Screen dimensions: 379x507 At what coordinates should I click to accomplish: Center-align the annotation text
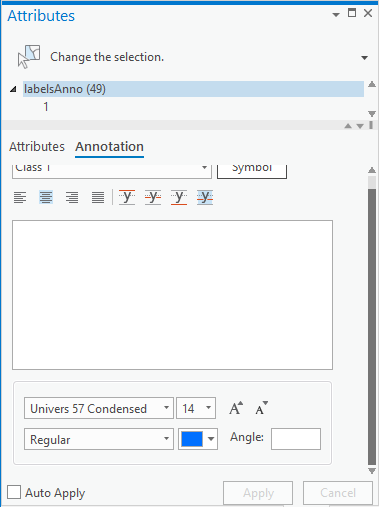coord(46,197)
